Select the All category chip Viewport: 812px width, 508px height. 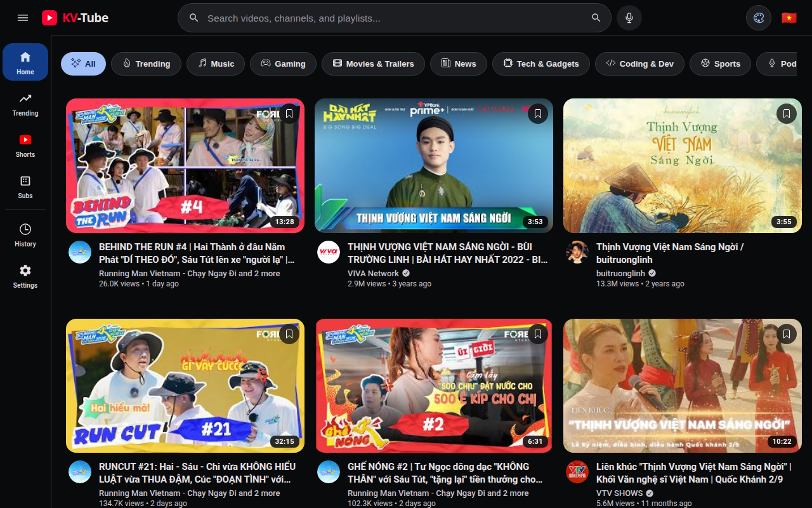coord(83,63)
